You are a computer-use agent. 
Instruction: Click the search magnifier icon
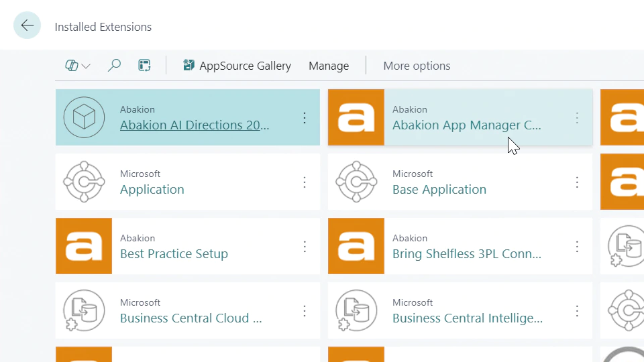coord(114,66)
